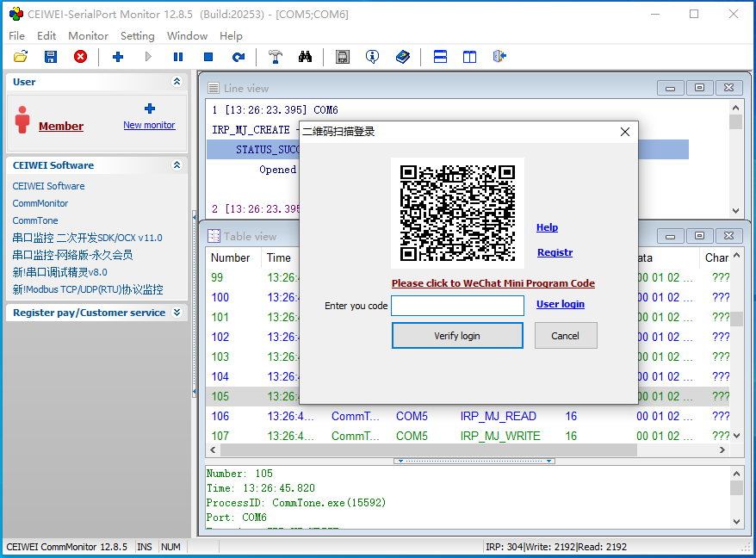
Task: Collapse the User panel section
Action: 177,82
